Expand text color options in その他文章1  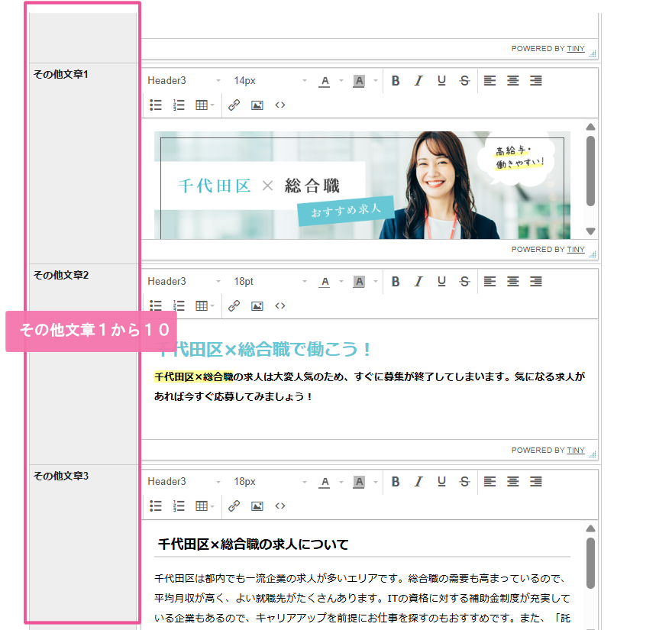tap(341, 81)
